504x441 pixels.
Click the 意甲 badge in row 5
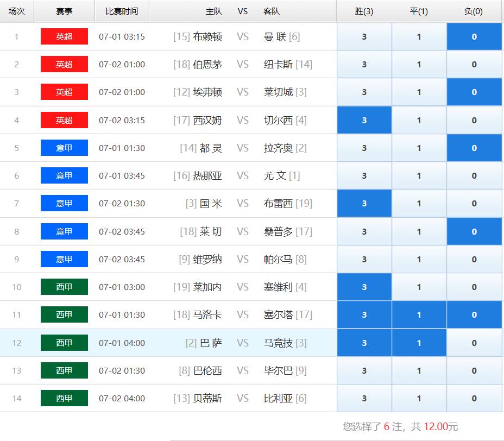[x=64, y=148]
